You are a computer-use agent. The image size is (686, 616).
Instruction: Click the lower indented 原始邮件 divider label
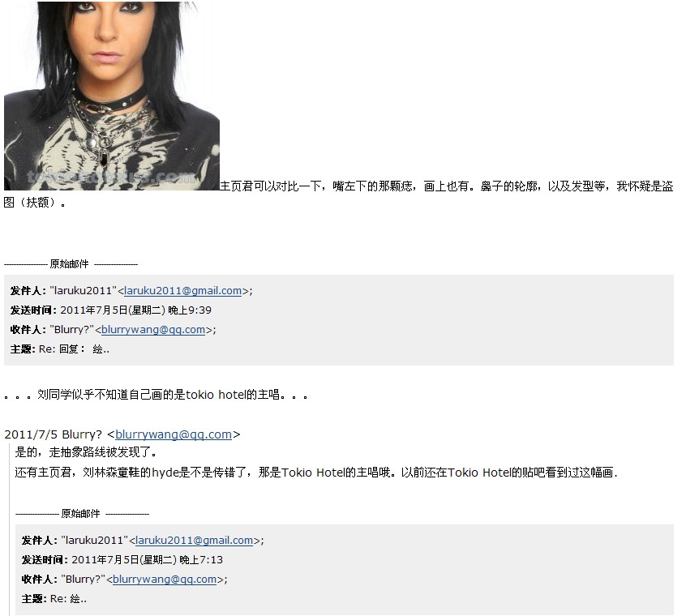tap(80, 514)
